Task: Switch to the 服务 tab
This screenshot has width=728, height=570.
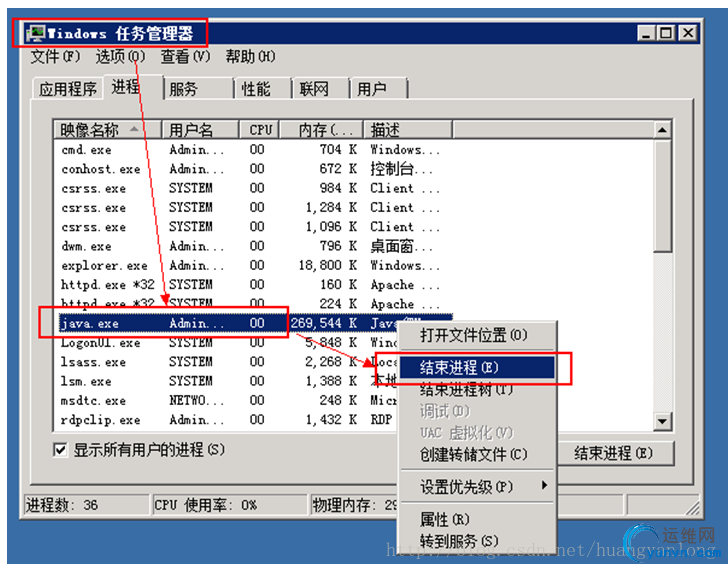Action: (x=199, y=89)
